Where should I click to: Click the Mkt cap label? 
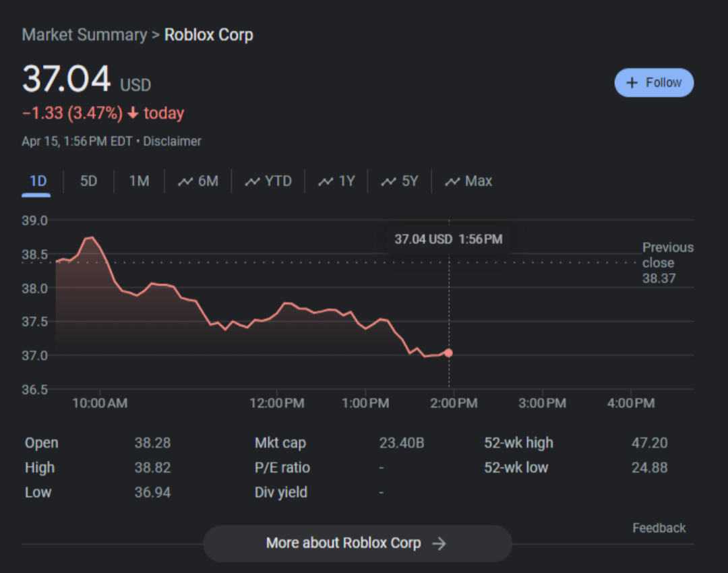click(x=280, y=443)
